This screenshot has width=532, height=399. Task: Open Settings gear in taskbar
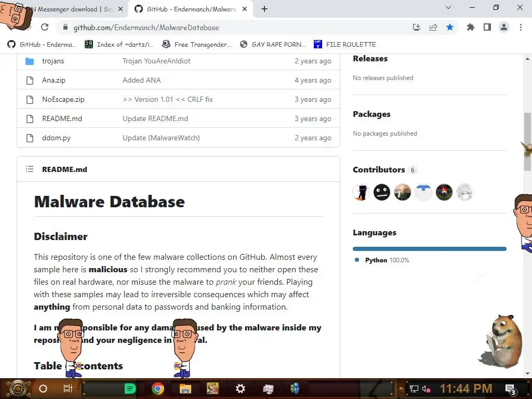tap(241, 389)
